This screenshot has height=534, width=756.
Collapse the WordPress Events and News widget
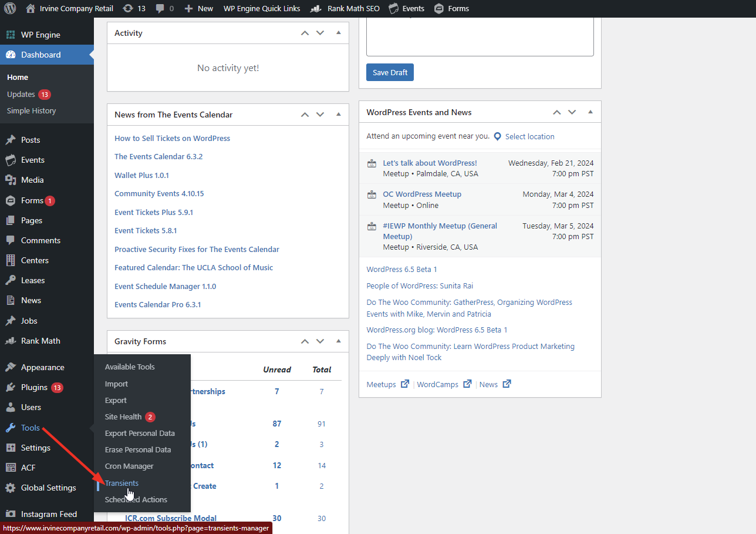590,112
